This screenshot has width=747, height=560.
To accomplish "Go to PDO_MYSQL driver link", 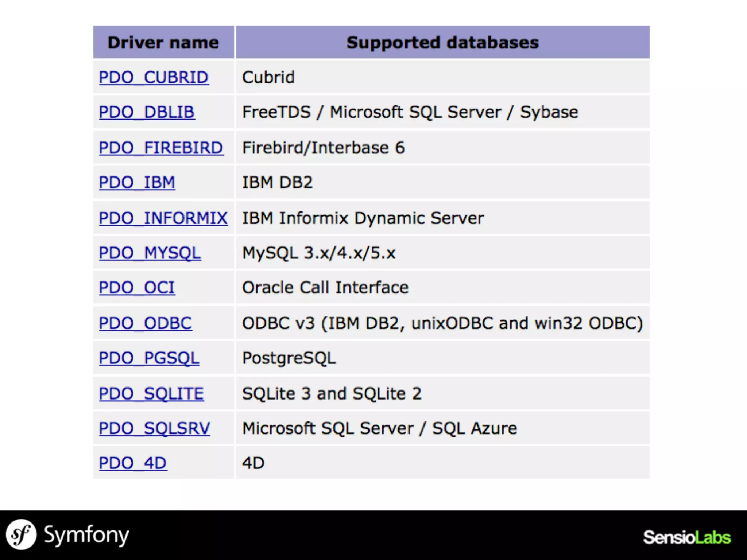I will click(150, 253).
